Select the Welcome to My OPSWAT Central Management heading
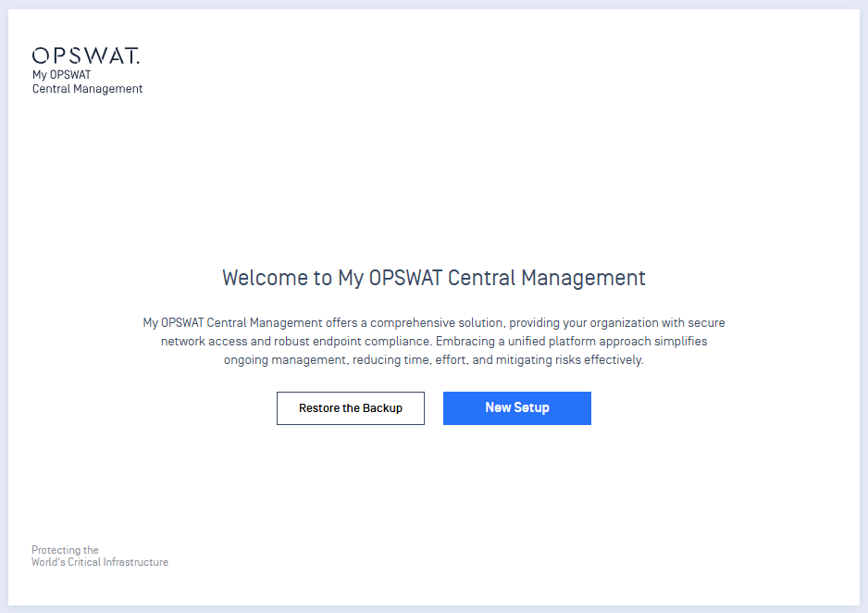The width and height of the screenshot is (868, 613). [434, 278]
